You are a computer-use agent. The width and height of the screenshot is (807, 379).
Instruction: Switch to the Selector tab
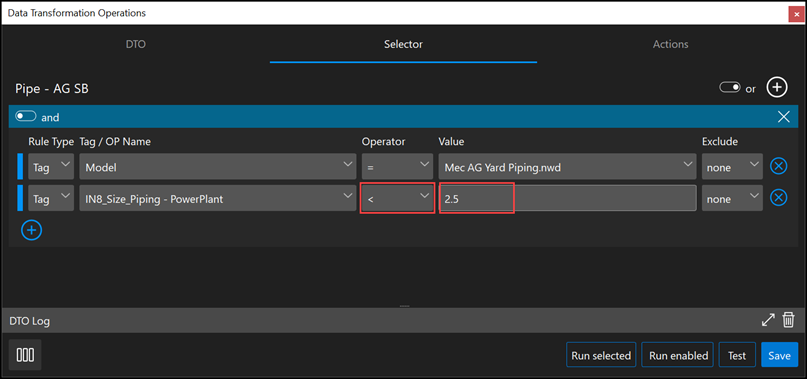pyautogui.click(x=403, y=44)
